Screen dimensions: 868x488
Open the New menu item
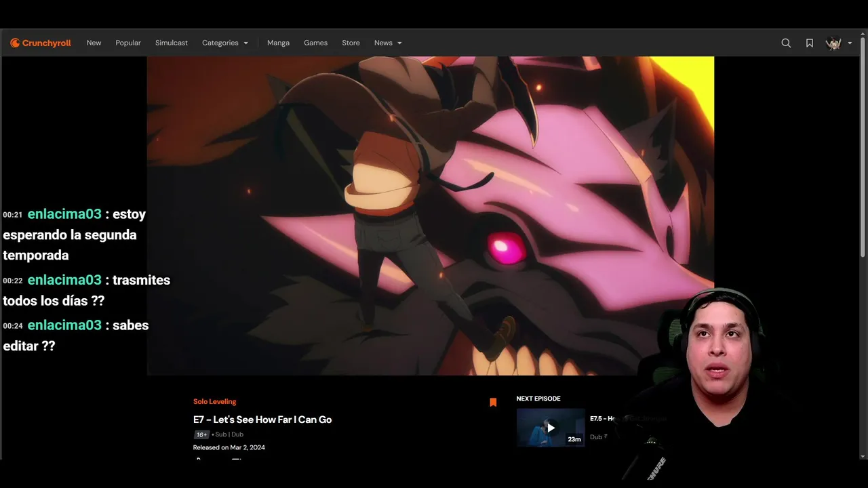click(94, 43)
